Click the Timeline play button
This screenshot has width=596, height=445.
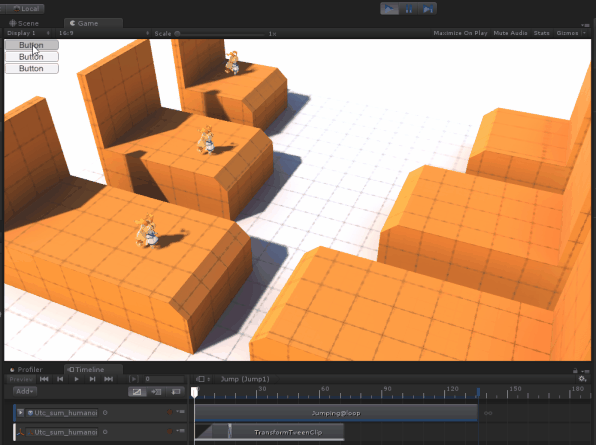[x=76, y=379]
